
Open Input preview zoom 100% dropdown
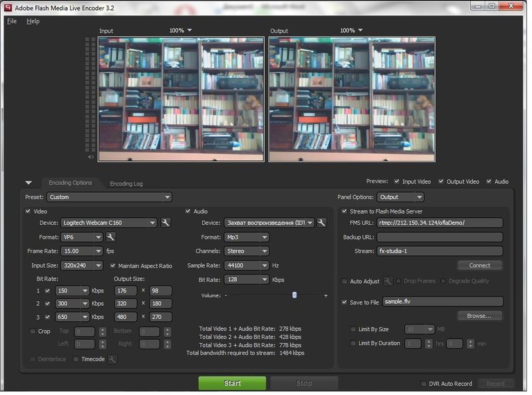(180, 31)
